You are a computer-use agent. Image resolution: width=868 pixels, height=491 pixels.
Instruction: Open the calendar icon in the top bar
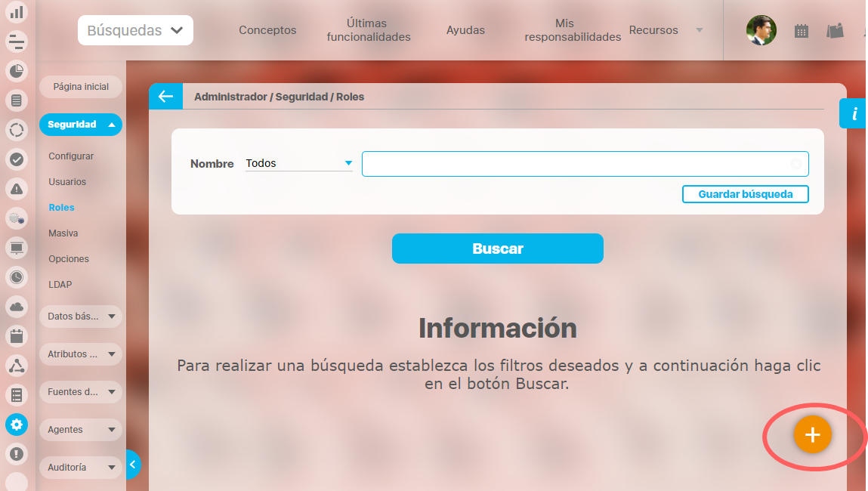click(x=802, y=31)
